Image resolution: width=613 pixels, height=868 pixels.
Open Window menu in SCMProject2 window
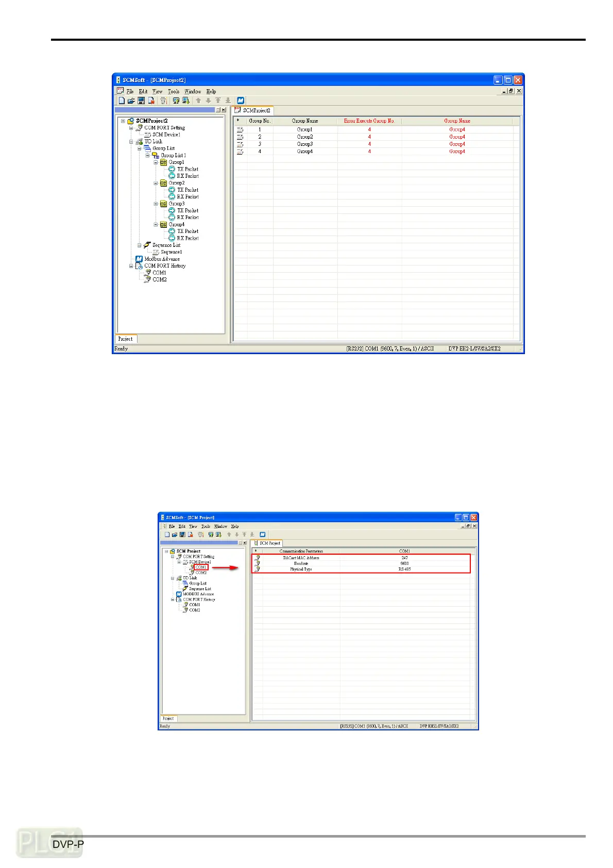tap(193, 91)
